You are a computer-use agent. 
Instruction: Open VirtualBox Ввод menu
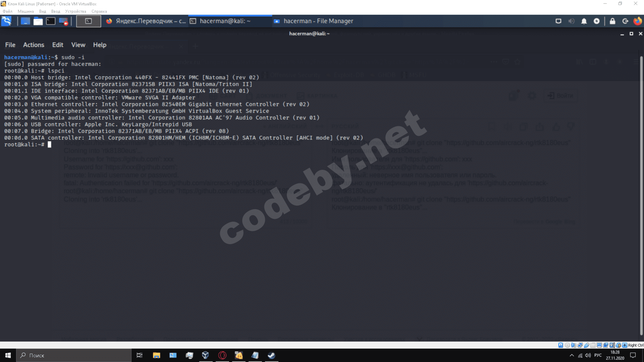(56, 11)
